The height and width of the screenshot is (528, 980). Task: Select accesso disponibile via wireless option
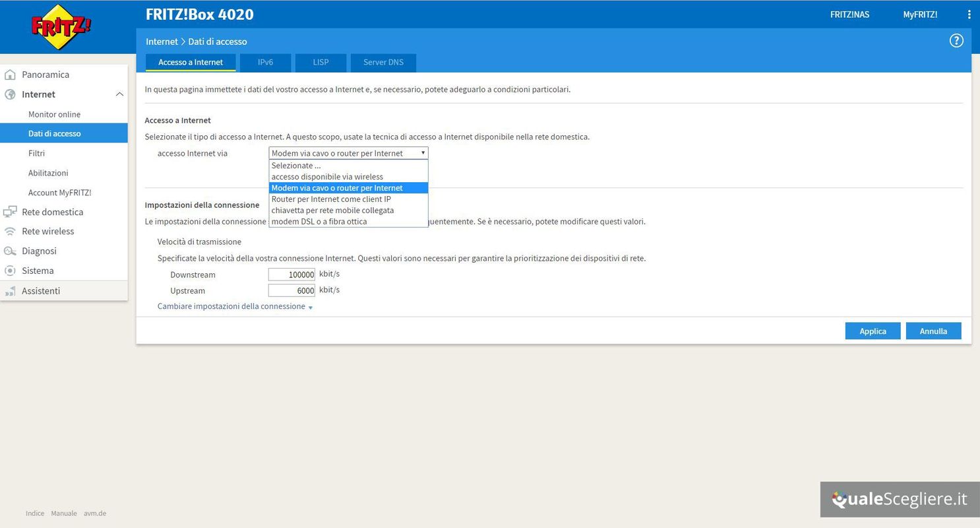point(327,177)
